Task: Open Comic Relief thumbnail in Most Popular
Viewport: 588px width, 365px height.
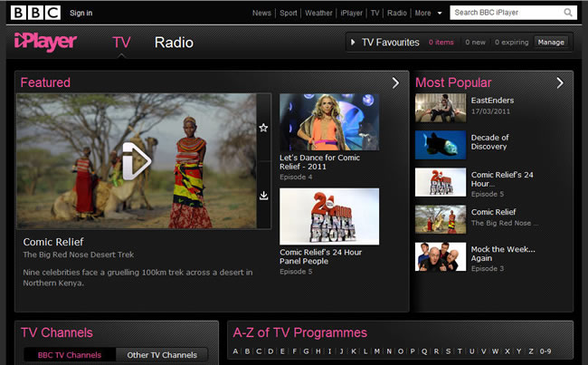Action: [x=441, y=219]
